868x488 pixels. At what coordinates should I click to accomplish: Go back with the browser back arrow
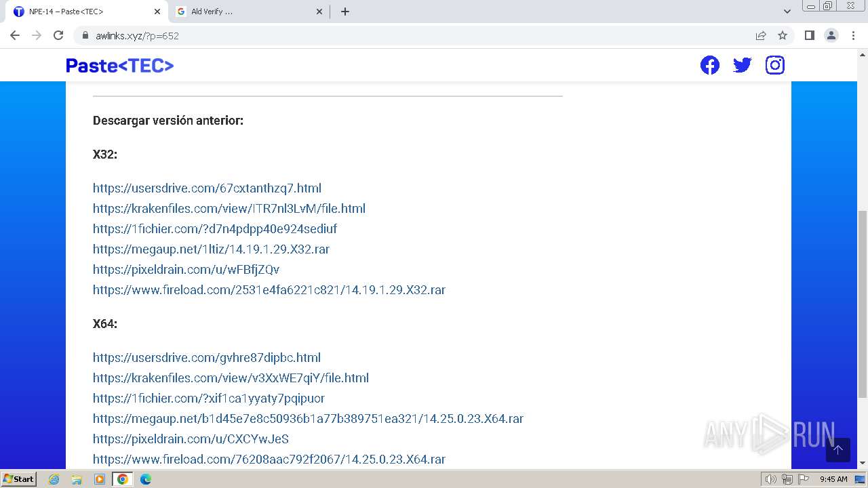pyautogui.click(x=15, y=35)
